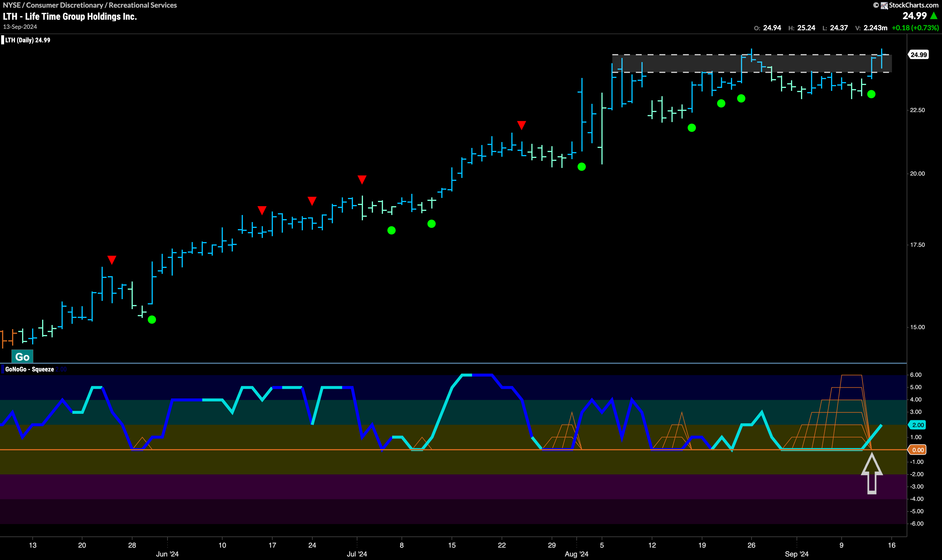Click the 20.00 price axis label

(x=918, y=174)
